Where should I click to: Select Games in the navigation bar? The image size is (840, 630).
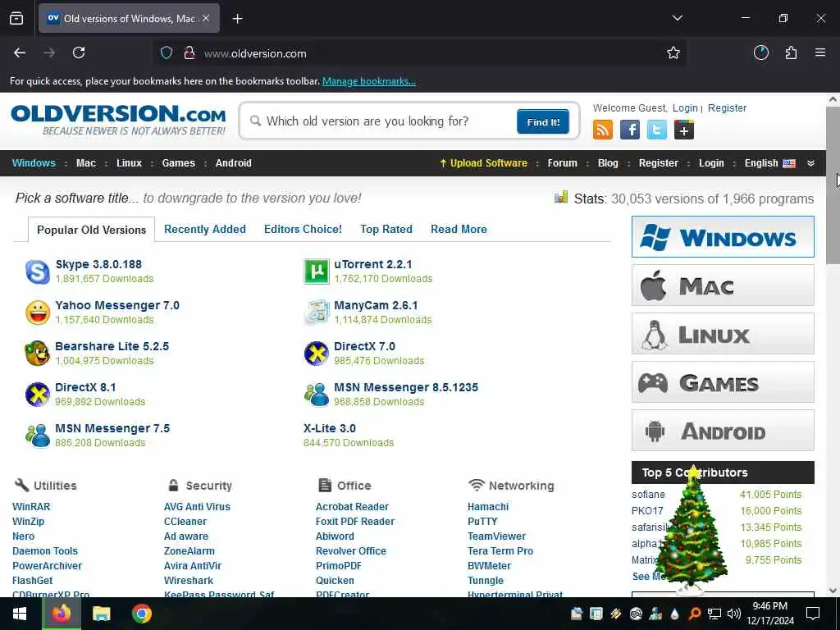(x=178, y=163)
